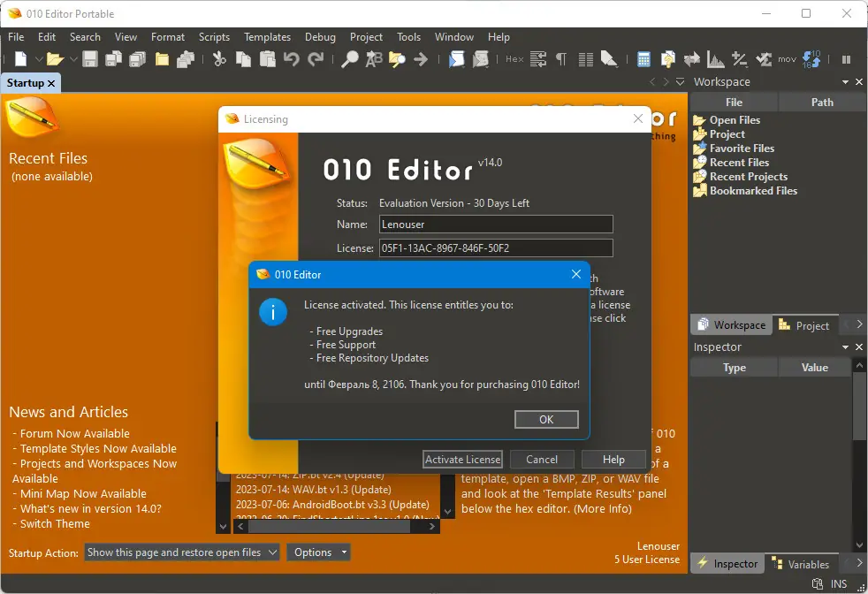This screenshot has height=594, width=868.
Task: Open the Base Converter 10/16 icon
Action: (811, 58)
